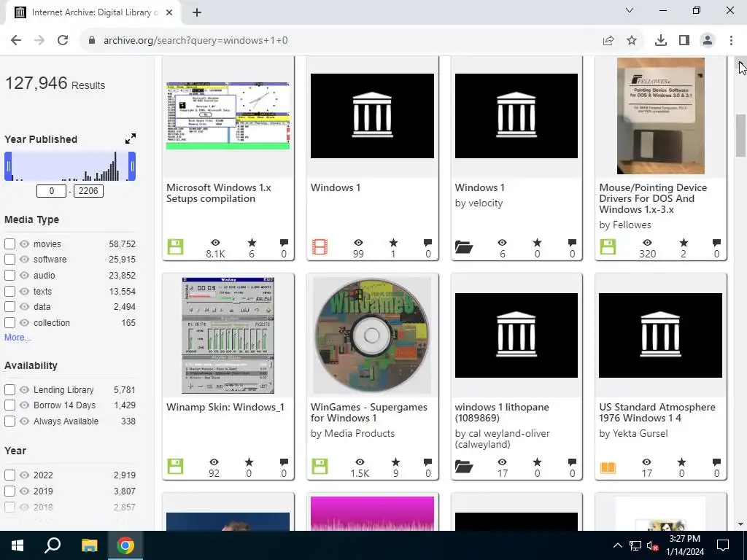Open the notifications center icon
The image size is (747, 560).
tap(723, 545)
